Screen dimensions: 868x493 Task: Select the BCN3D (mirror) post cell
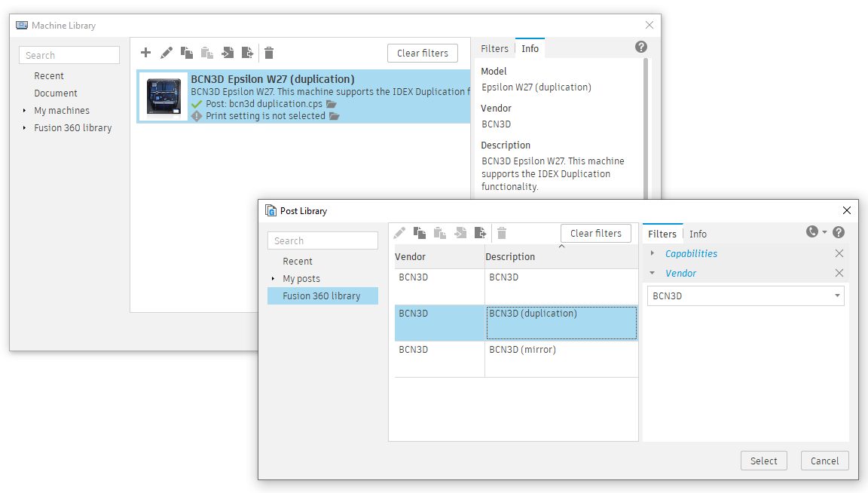pyautogui.click(x=561, y=359)
